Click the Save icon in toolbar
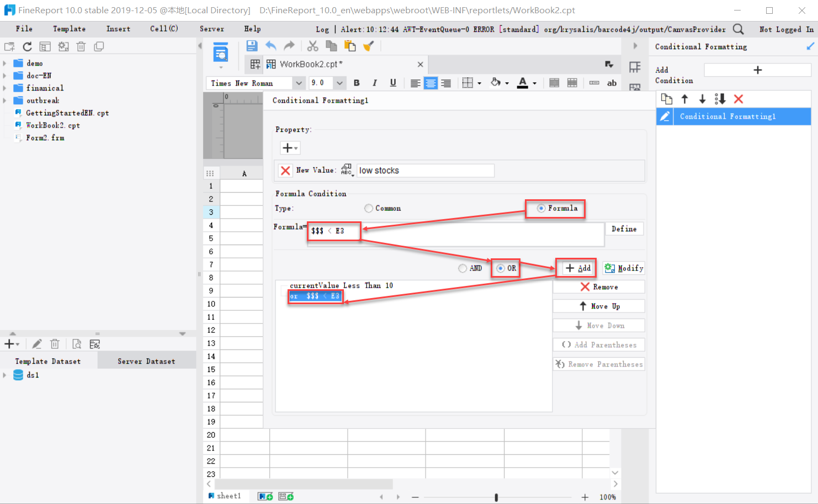 (x=252, y=46)
